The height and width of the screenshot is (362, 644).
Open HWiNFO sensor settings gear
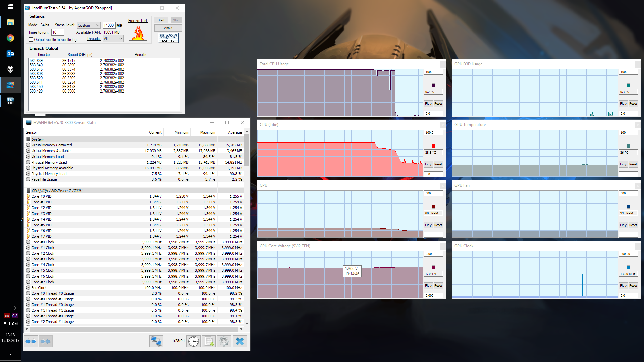(224, 341)
